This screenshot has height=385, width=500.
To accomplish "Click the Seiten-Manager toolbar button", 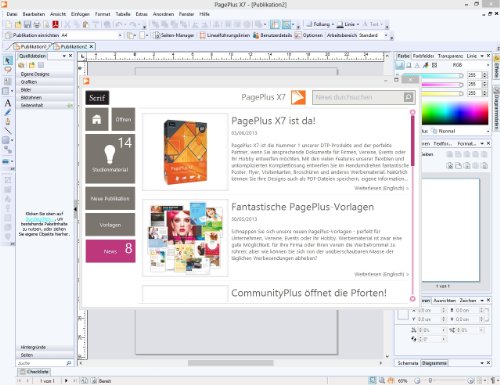I will 174,35.
